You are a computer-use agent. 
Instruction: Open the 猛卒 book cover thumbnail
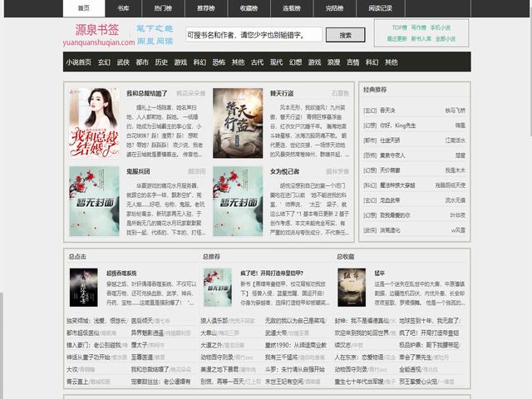(351, 288)
